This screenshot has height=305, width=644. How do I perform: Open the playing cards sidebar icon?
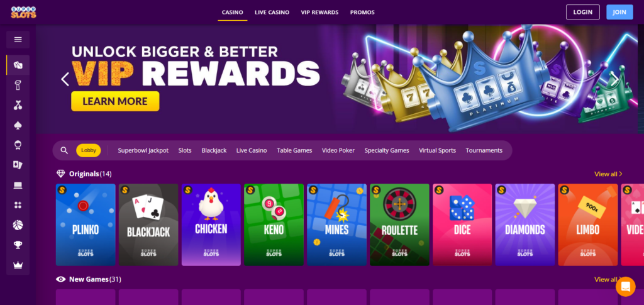[x=18, y=165]
